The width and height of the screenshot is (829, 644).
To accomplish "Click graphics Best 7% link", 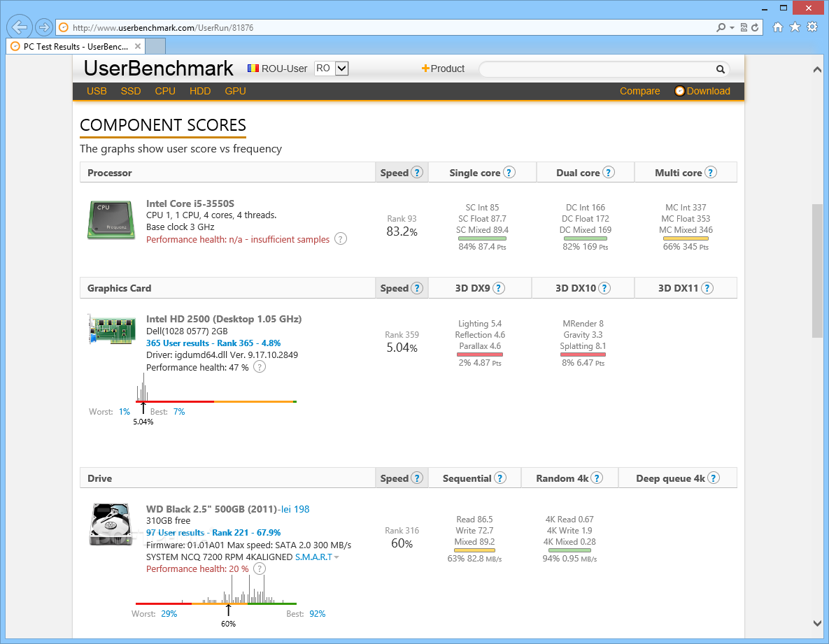I will 179,412.
